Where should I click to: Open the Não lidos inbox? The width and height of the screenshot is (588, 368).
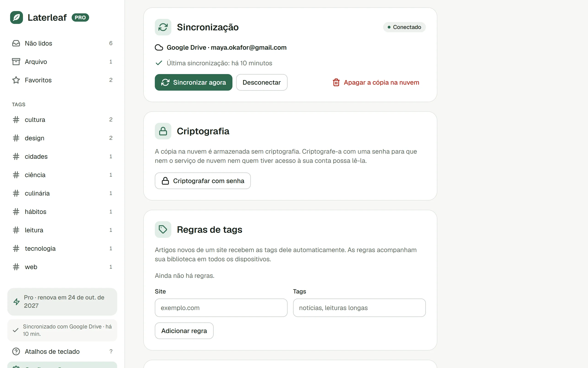[62, 43]
